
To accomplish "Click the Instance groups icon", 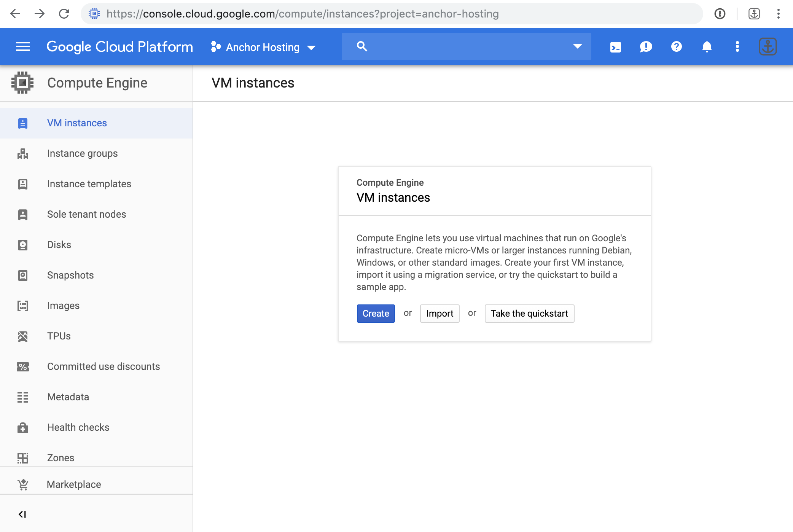I will (23, 154).
